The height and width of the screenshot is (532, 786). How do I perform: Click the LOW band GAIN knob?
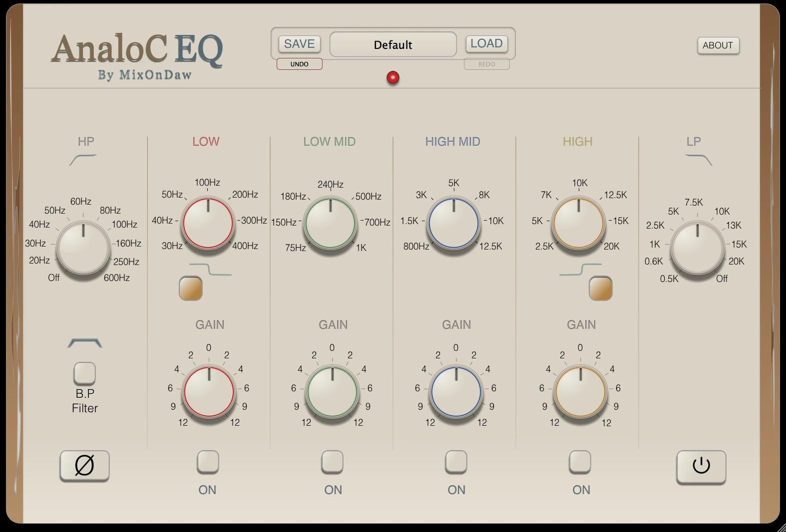pyautogui.click(x=209, y=391)
